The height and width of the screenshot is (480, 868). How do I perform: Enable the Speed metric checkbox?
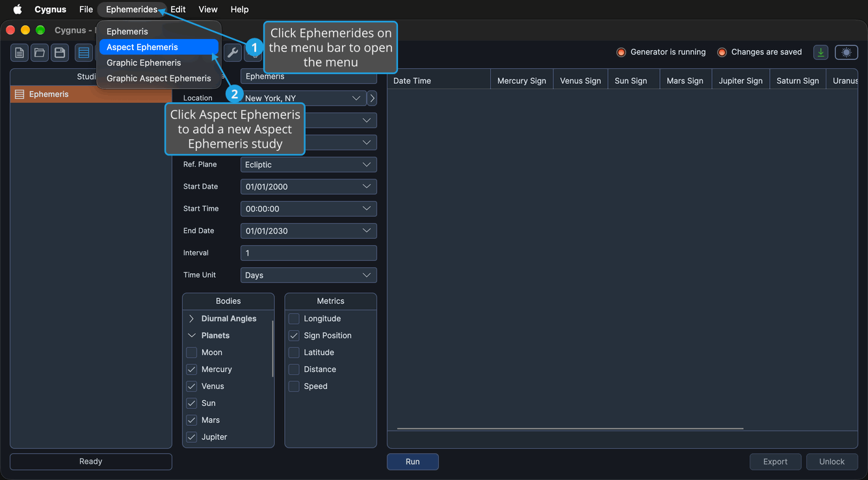pos(294,386)
